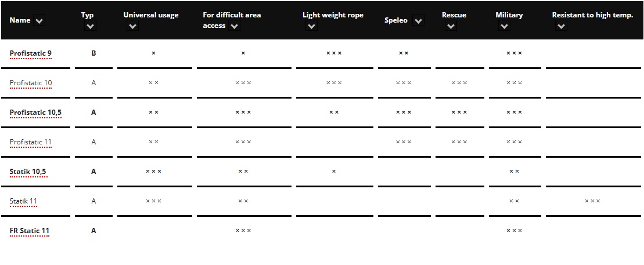Viewport: 644px width, 265px height.
Task: Open the Profistatic 10,5 product link
Action: click(x=36, y=112)
